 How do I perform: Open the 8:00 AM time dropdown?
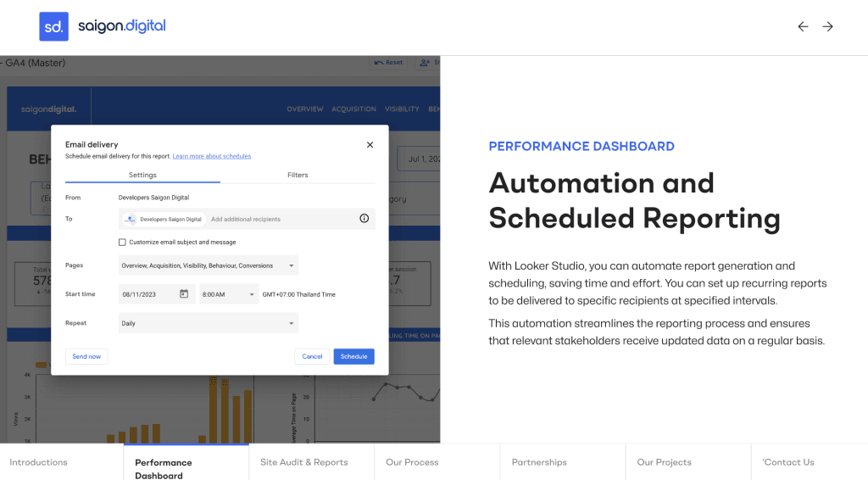tap(253, 294)
